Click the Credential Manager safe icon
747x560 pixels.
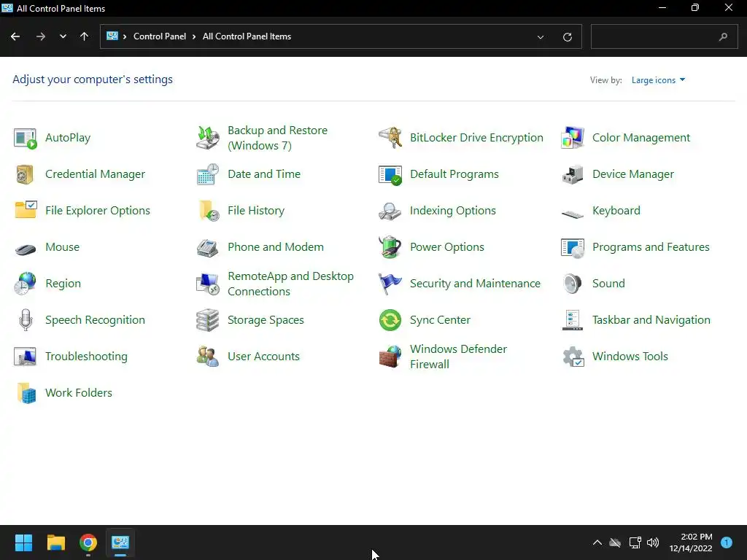click(26, 174)
